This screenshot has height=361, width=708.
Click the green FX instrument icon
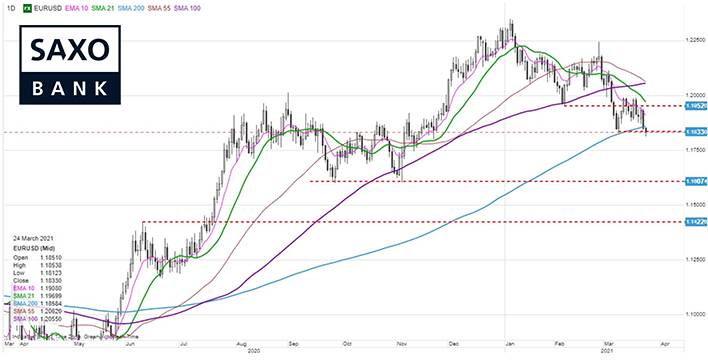click(28, 8)
